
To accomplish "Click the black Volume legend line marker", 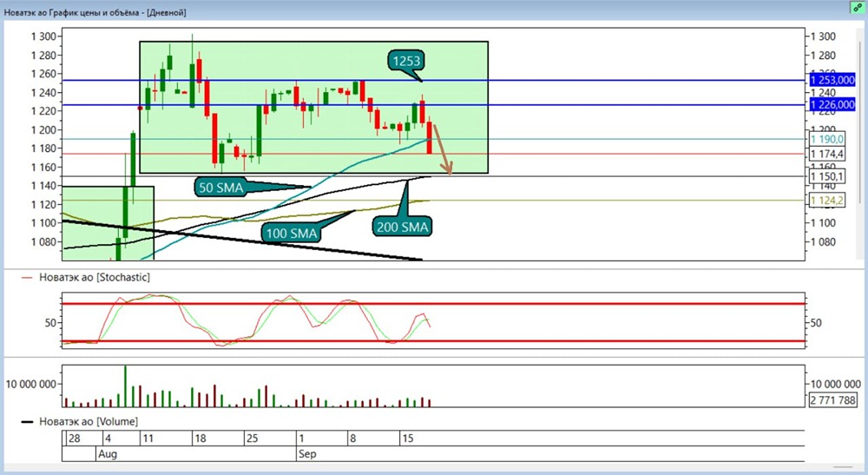I will coord(27,422).
